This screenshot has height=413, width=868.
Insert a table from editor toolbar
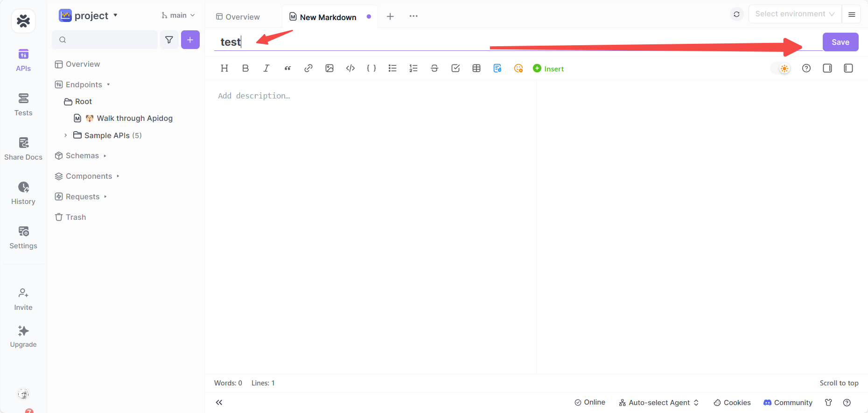pos(476,68)
